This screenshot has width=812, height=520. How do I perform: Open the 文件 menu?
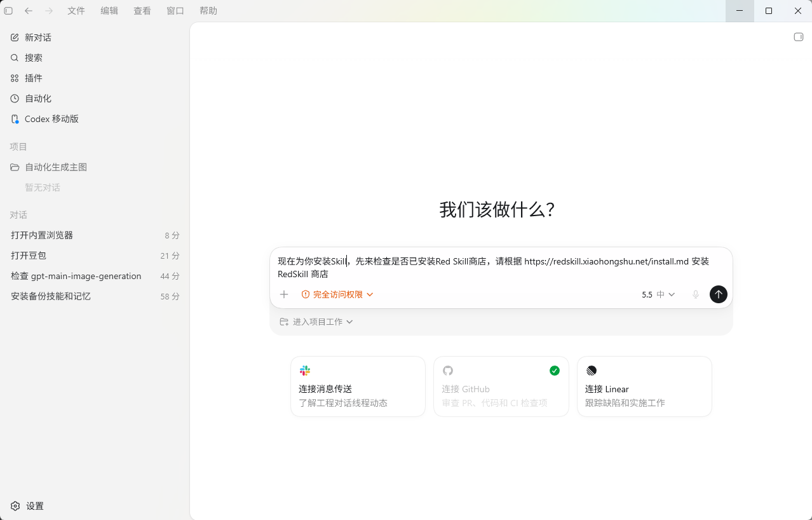tap(76, 11)
